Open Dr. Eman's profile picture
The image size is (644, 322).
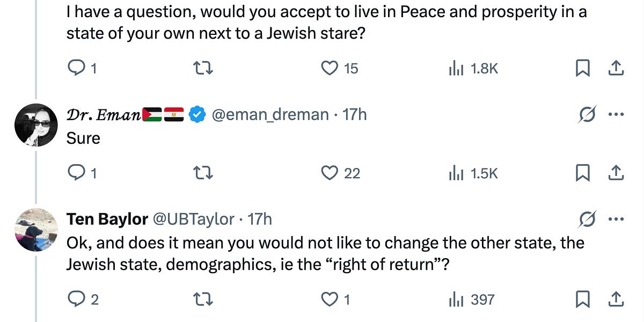click(x=36, y=125)
